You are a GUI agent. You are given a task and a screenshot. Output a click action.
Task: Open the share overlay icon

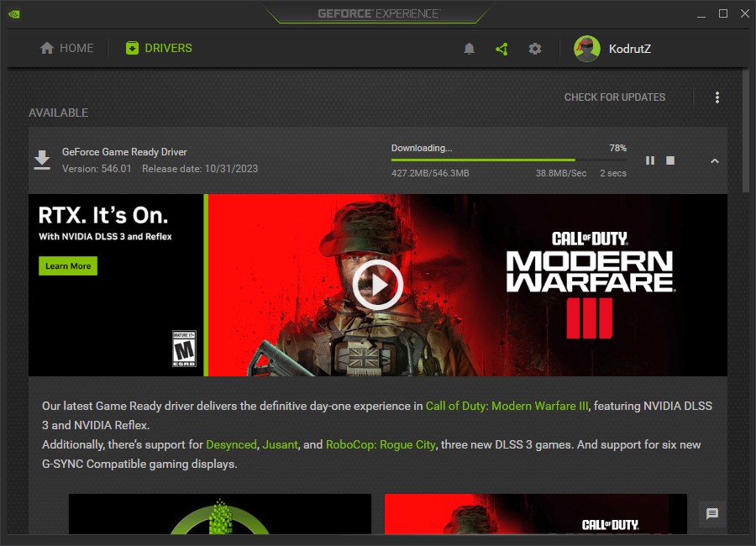[502, 49]
